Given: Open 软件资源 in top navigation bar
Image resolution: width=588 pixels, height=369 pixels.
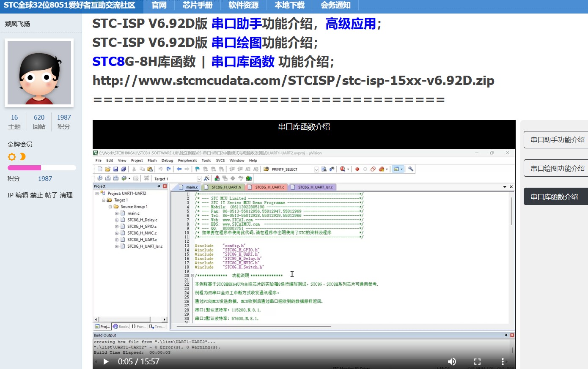Looking at the screenshot, I should point(243,5).
